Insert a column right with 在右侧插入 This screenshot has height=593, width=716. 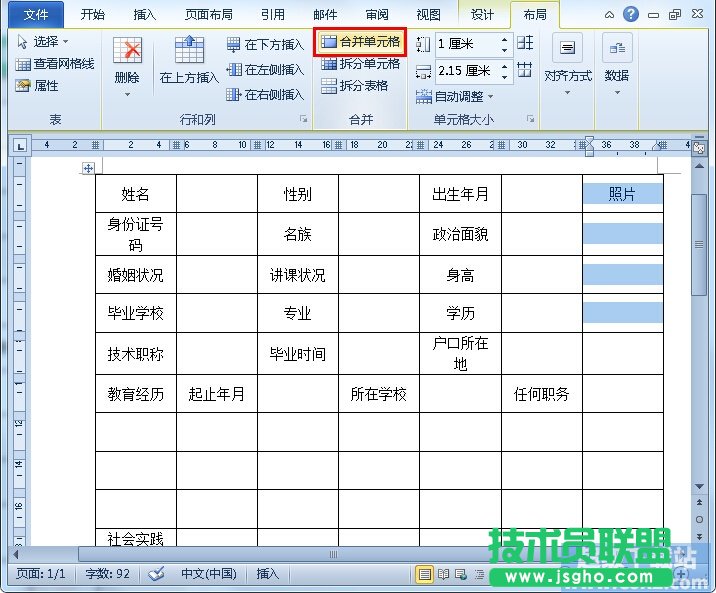pos(265,95)
